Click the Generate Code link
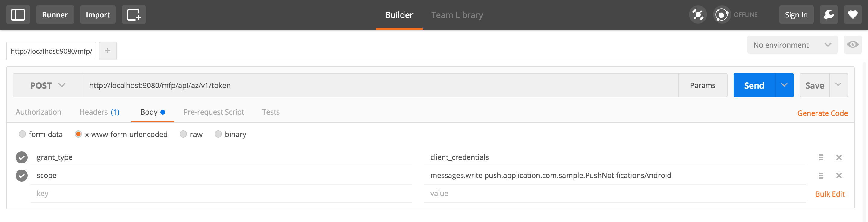Screen dimensions: 868x222 point(822,113)
